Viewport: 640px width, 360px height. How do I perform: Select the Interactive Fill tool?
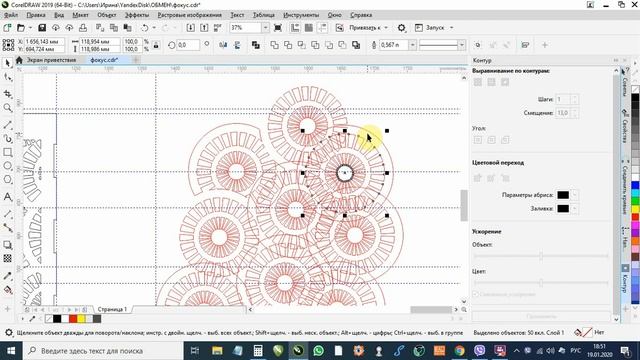[7, 290]
